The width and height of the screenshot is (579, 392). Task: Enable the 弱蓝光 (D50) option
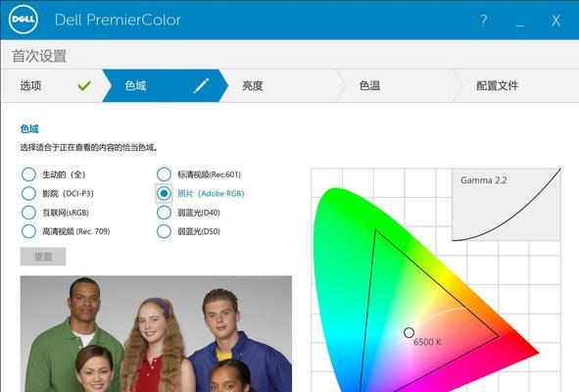164,231
